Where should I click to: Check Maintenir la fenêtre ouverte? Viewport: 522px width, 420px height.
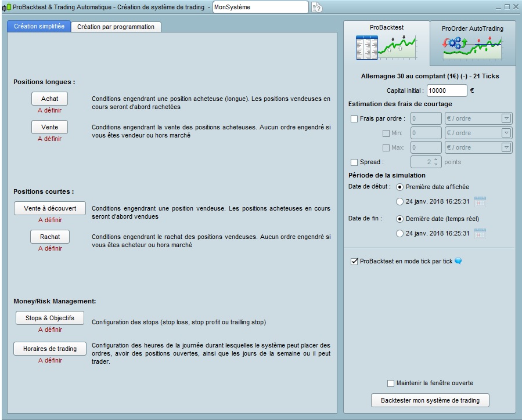(391, 383)
